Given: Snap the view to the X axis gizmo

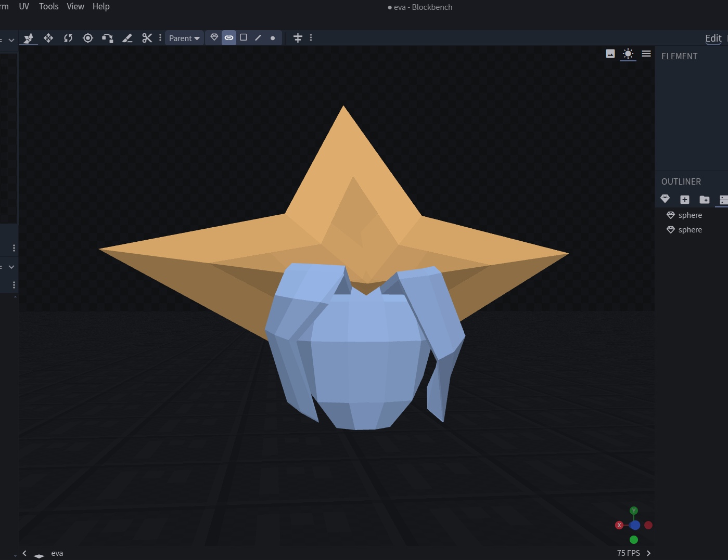Looking at the screenshot, I should point(619,525).
